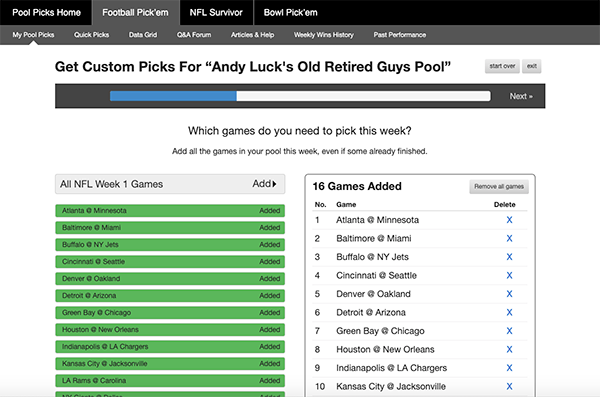Remove Baltimore @ Miami with its X
The width and height of the screenshot is (600, 397).
[509, 238]
